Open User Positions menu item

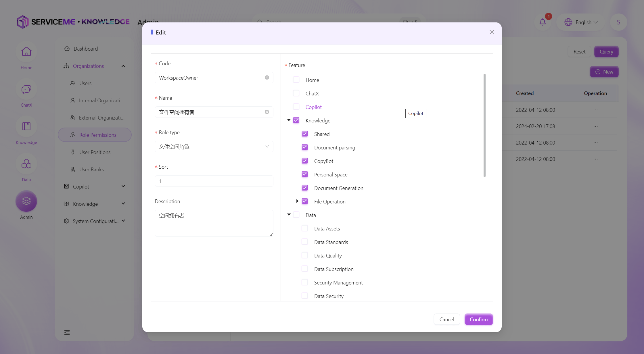coord(95,152)
